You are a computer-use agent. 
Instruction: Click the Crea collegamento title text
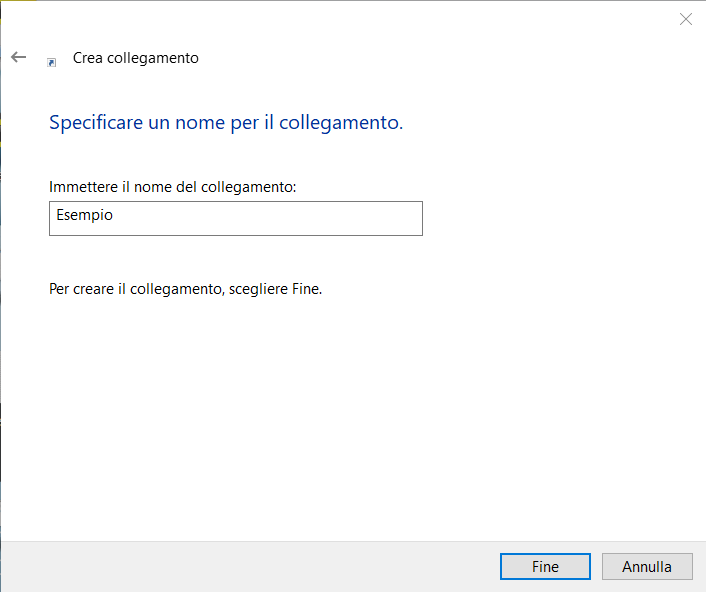(x=136, y=58)
